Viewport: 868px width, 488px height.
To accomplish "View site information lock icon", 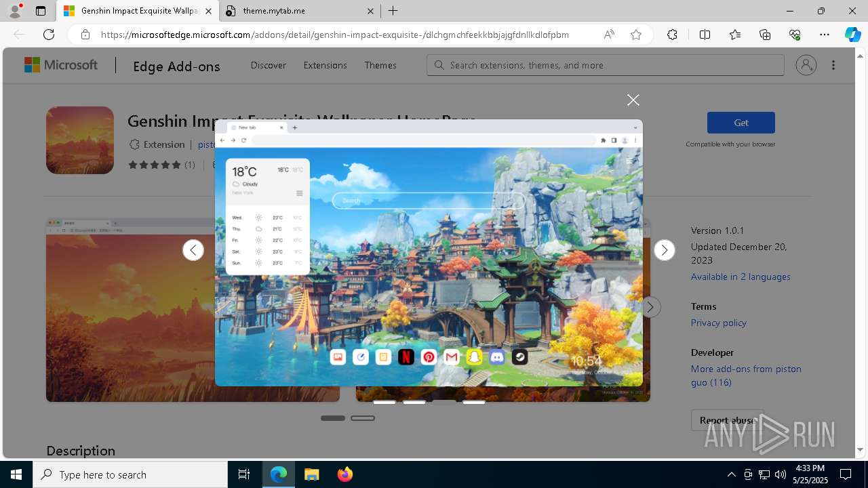I will [85, 35].
